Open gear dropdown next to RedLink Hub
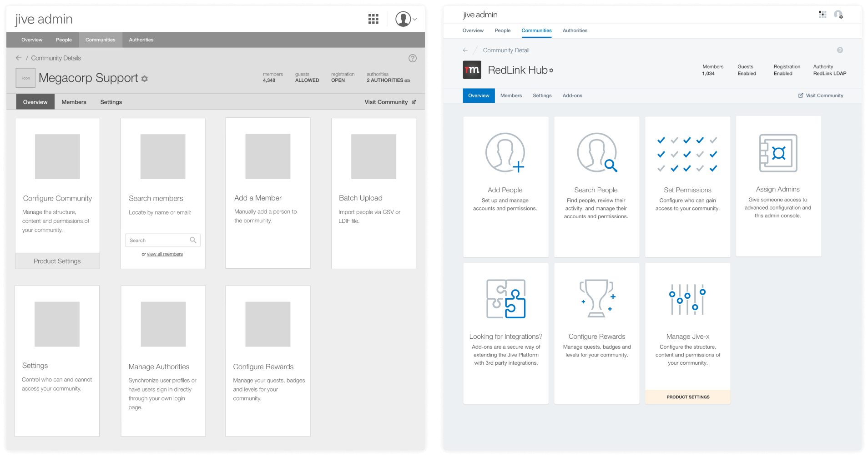The width and height of the screenshot is (868, 457). (551, 70)
